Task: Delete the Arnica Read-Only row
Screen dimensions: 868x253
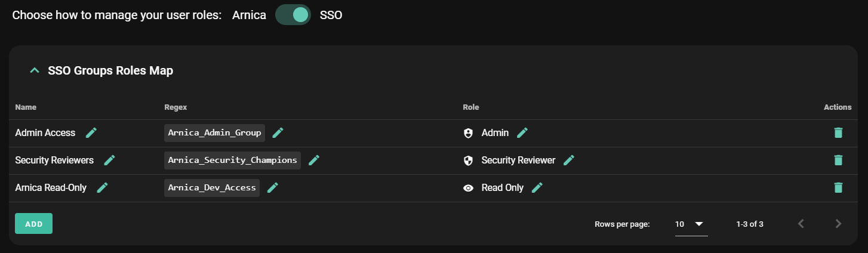Action: [x=838, y=187]
